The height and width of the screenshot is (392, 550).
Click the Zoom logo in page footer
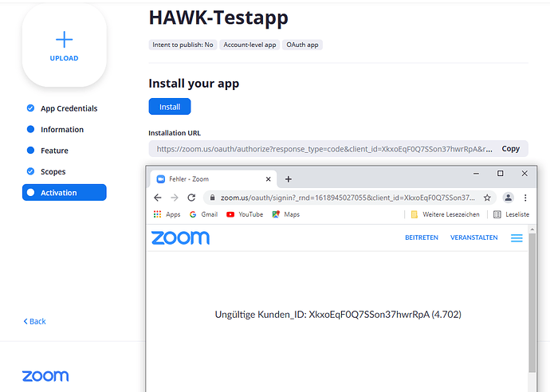click(45, 376)
